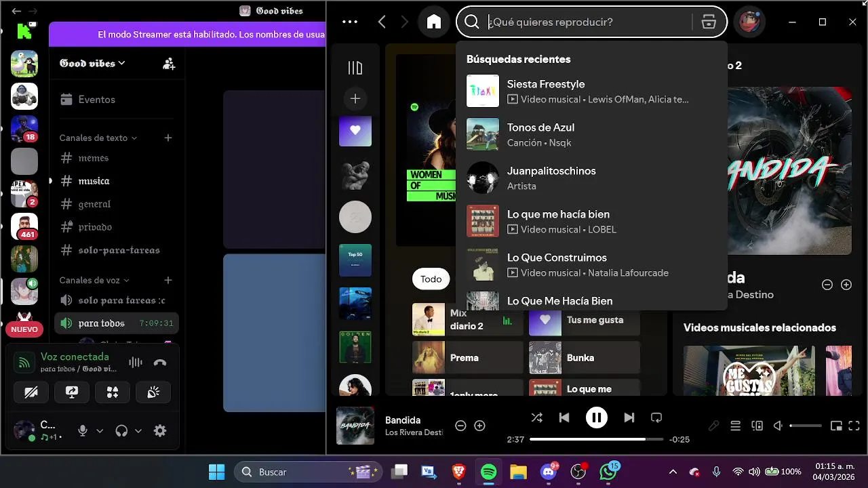This screenshot has height=488, width=868.
Task: Open privado channel in Discord
Action: pyautogui.click(x=115, y=227)
